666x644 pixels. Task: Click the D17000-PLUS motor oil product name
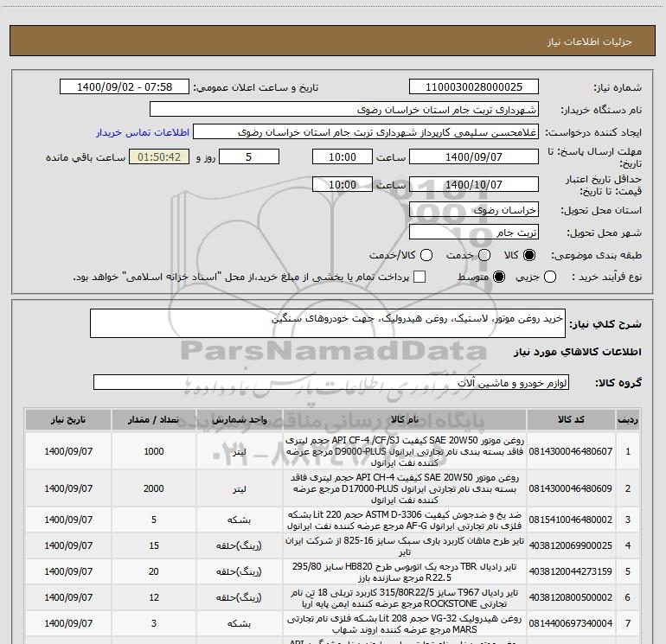405,488
